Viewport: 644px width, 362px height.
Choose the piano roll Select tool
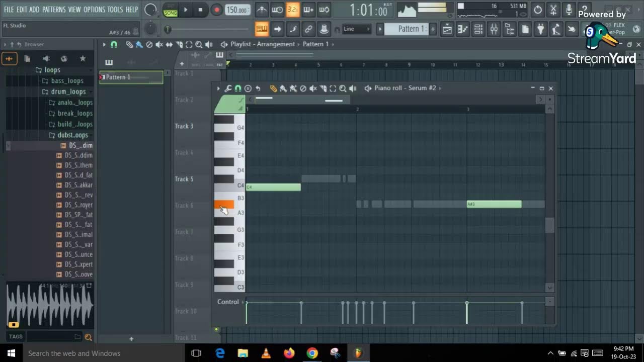point(333,88)
